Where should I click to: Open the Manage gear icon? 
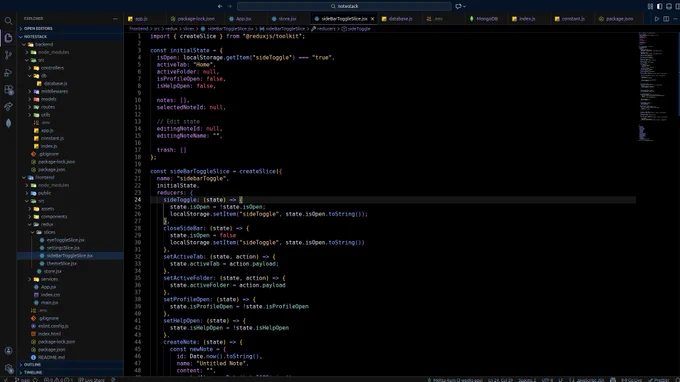[8, 368]
